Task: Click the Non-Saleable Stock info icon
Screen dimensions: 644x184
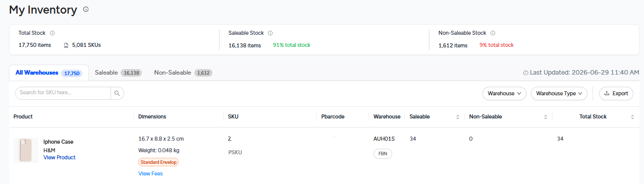Action: point(493,33)
